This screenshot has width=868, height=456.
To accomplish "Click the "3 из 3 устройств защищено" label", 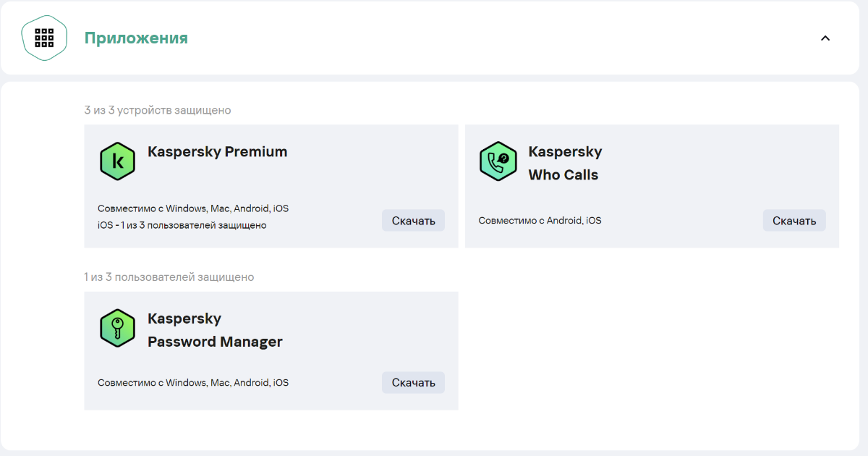I will 158,111.
